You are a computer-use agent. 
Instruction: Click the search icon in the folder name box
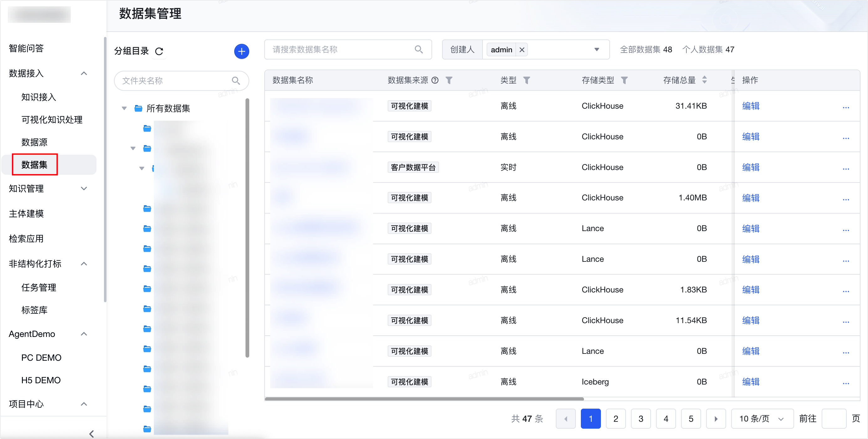[236, 80]
